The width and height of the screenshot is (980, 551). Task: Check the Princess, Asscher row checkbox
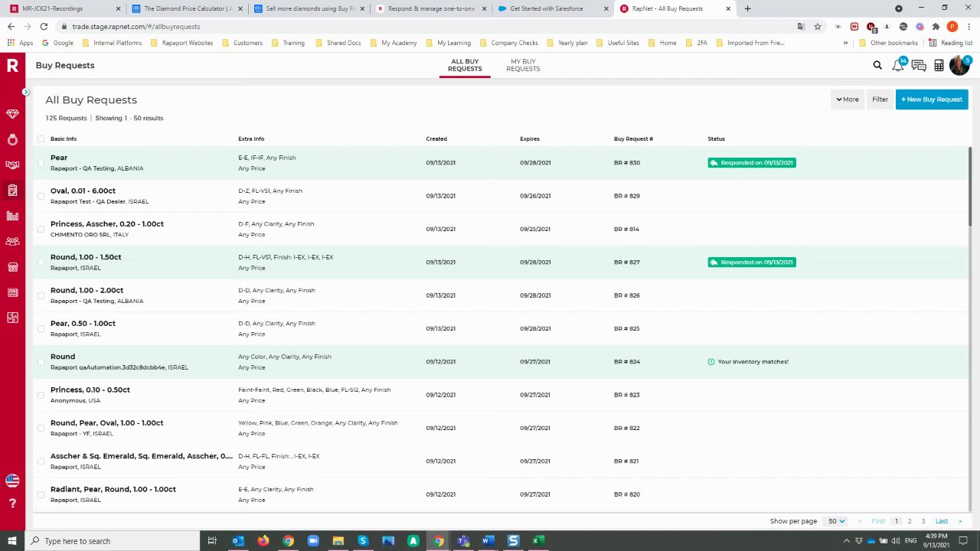[x=41, y=229]
